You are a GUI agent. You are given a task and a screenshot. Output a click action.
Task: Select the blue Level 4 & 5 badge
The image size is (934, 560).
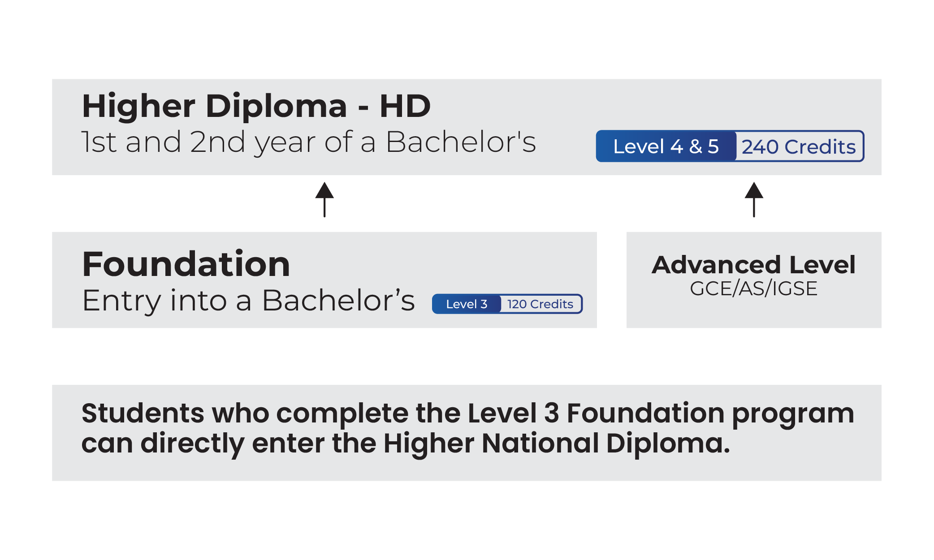(666, 146)
